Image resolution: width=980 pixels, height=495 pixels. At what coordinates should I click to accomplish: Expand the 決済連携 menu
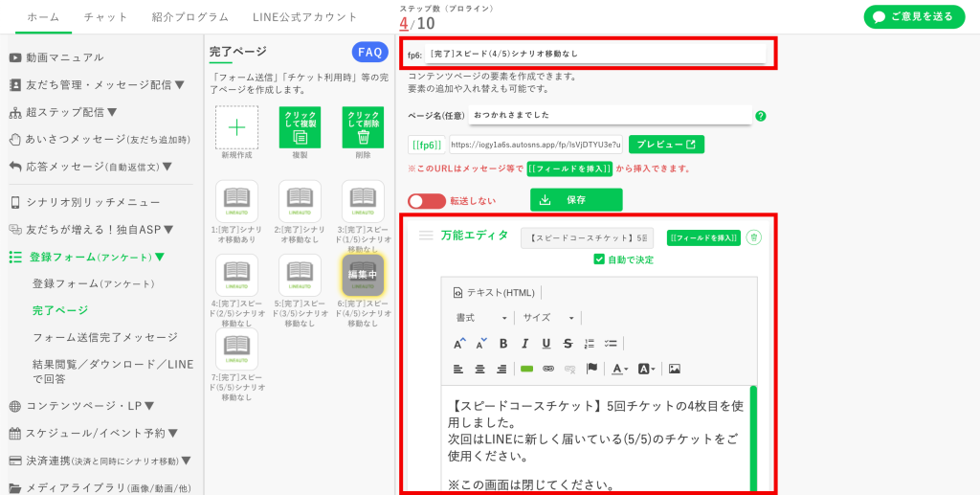coord(100,461)
